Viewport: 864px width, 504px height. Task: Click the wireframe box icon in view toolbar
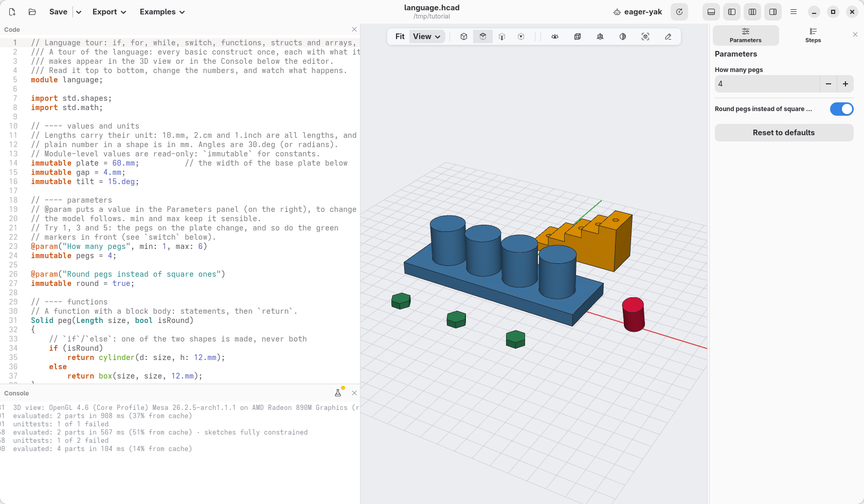click(x=578, y=37)
